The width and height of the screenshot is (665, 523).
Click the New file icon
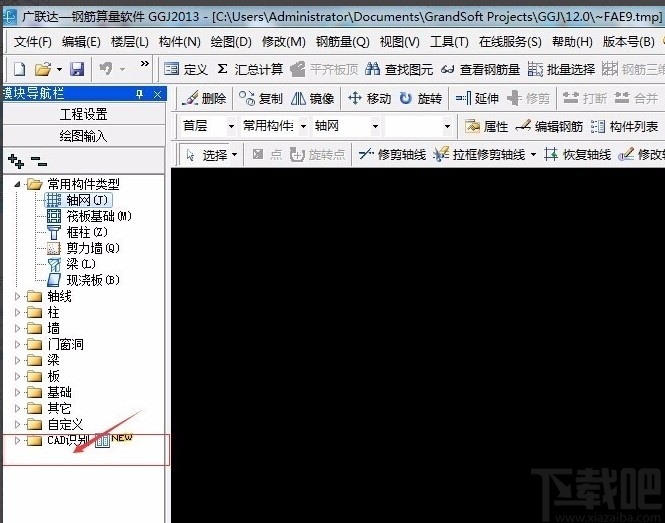click(20, 69)
